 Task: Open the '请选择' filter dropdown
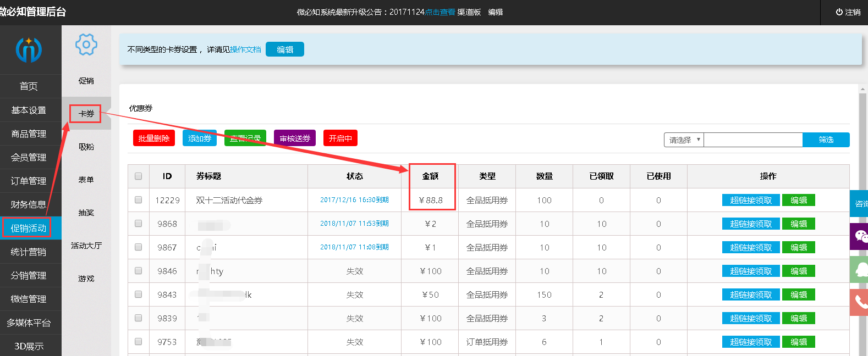coord(684,140)
